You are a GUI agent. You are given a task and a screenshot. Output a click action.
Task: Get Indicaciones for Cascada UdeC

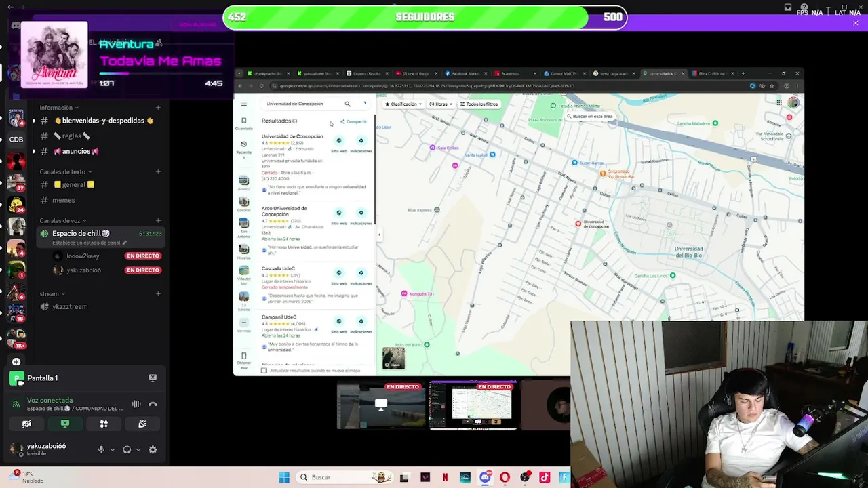coord(361,277)
